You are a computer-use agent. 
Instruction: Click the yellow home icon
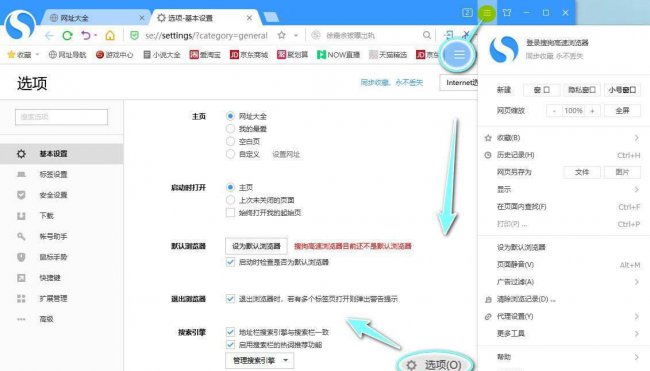click(110, 36)
